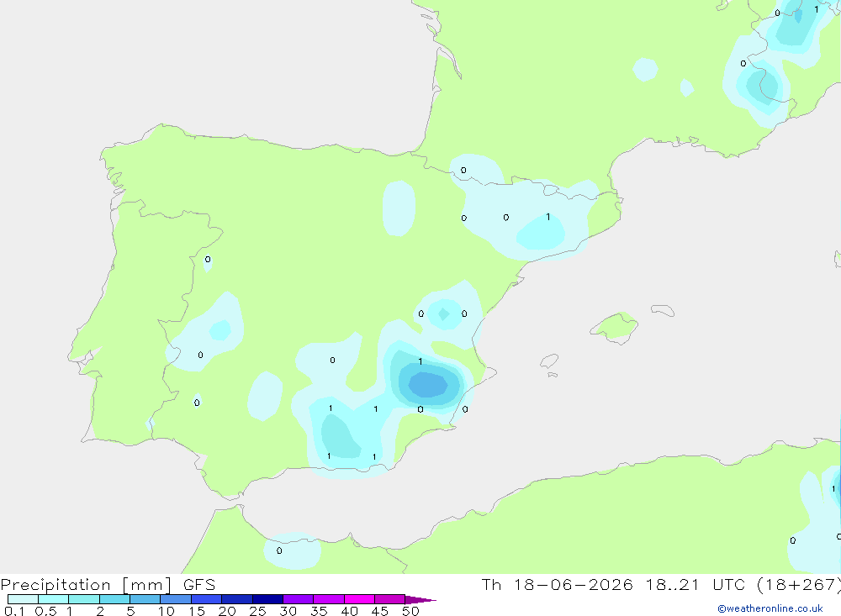Click the '35' legend scale label
Image resolution: width=841 pixels, height=616 pixels.
tap(319, 611)
